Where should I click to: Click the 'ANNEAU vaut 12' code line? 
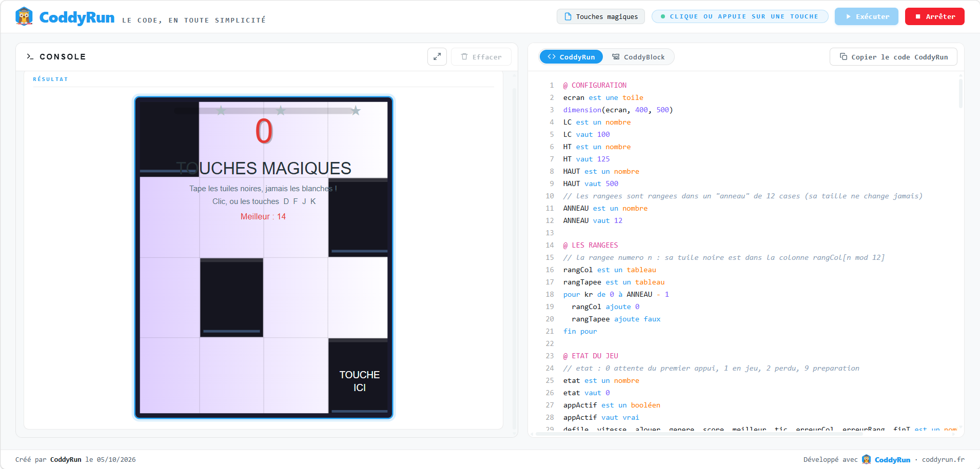click(593, 220)
